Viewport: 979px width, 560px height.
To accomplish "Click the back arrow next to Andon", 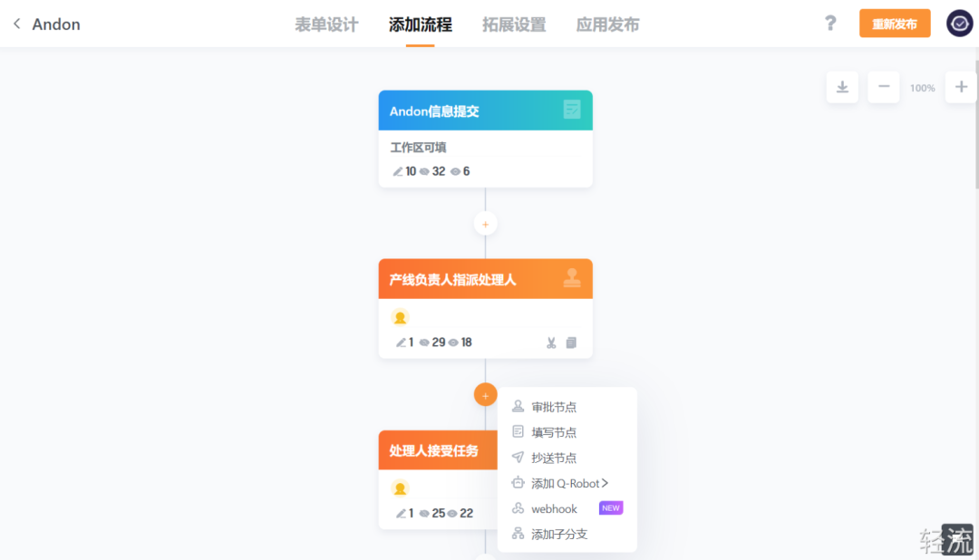I will (x=16, y=24).
